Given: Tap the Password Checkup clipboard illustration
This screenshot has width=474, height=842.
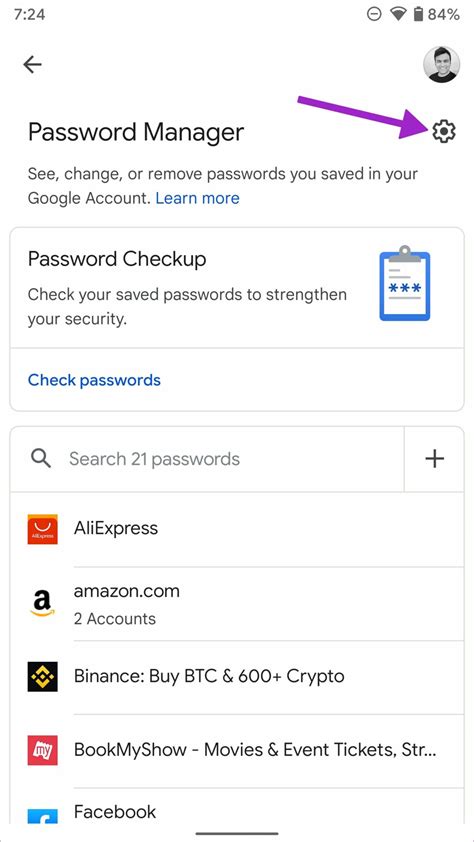Looking at the screenshot, I should pos(405,284).
